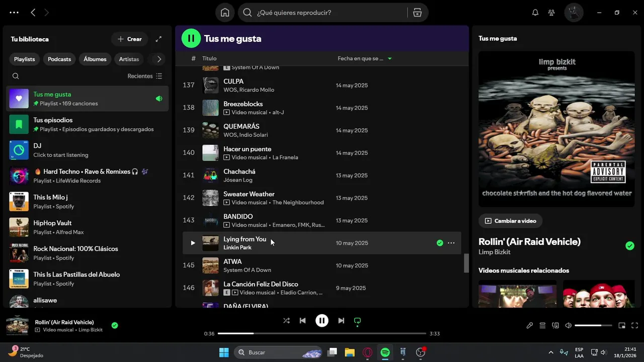Open Rock Nacional: 100% Clásicos playlist
Screen dimensions: 644x362
coord(88,253)
